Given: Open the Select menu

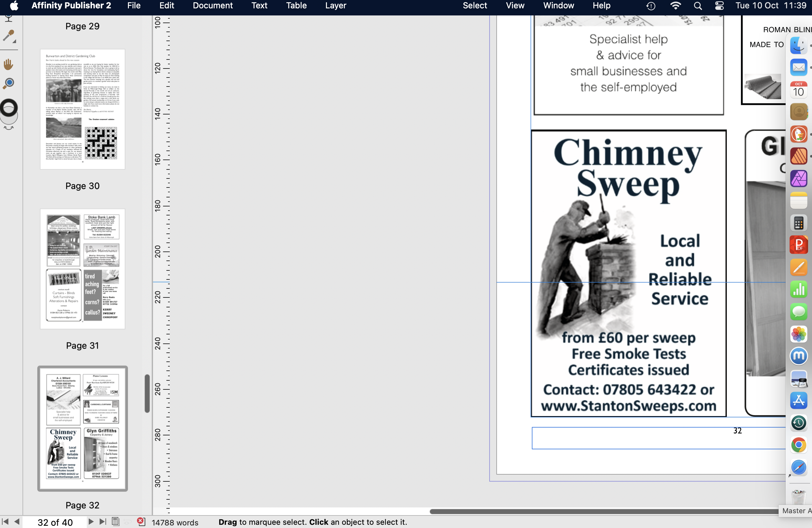Looking at the screenshot, I should (x=474, y=5).
